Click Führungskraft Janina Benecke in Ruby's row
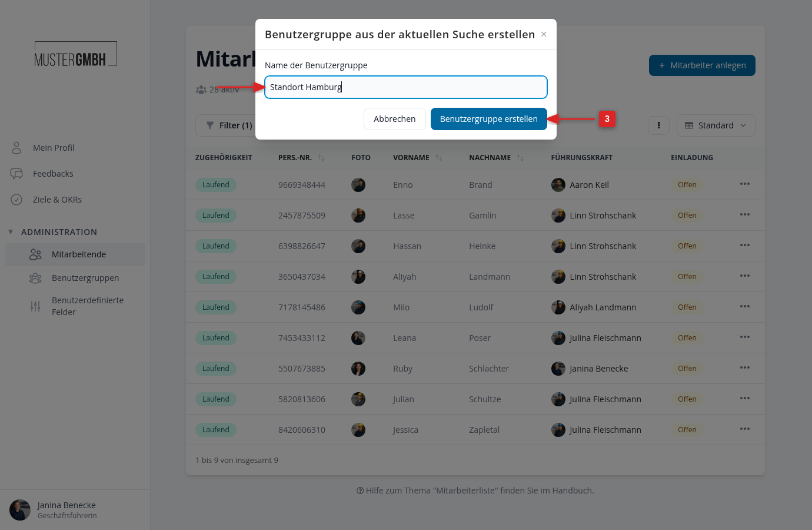 (590, 369)
